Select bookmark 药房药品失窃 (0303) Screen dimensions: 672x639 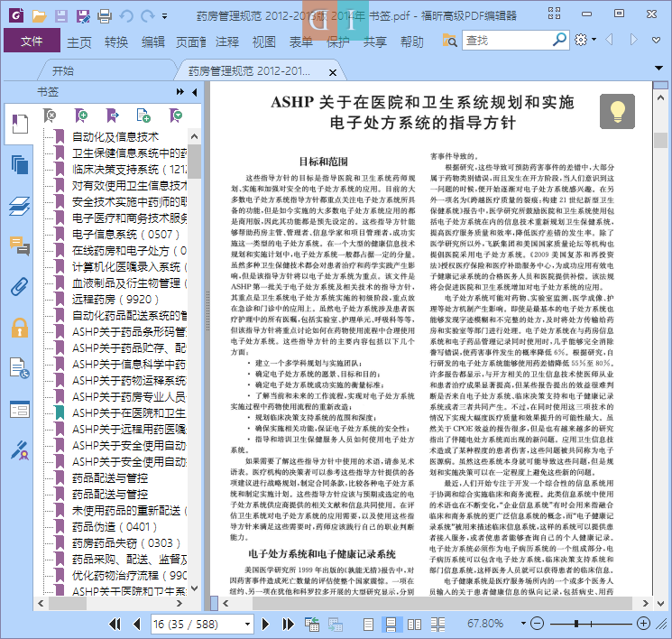tap(125, 543)
